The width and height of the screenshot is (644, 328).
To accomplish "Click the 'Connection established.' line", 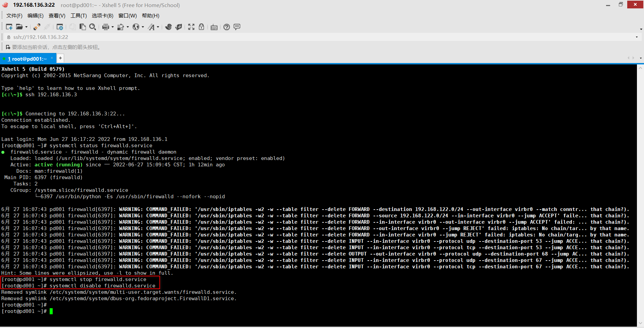I will [36, 120].
